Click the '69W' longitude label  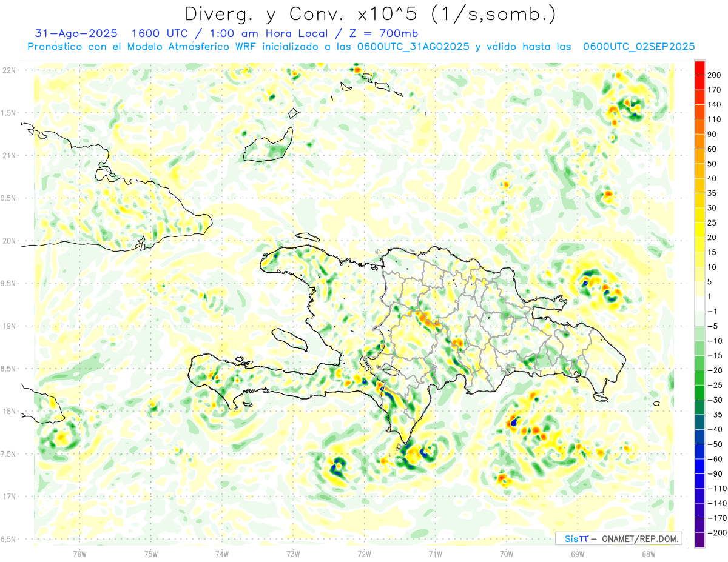(x=578, y=554)
